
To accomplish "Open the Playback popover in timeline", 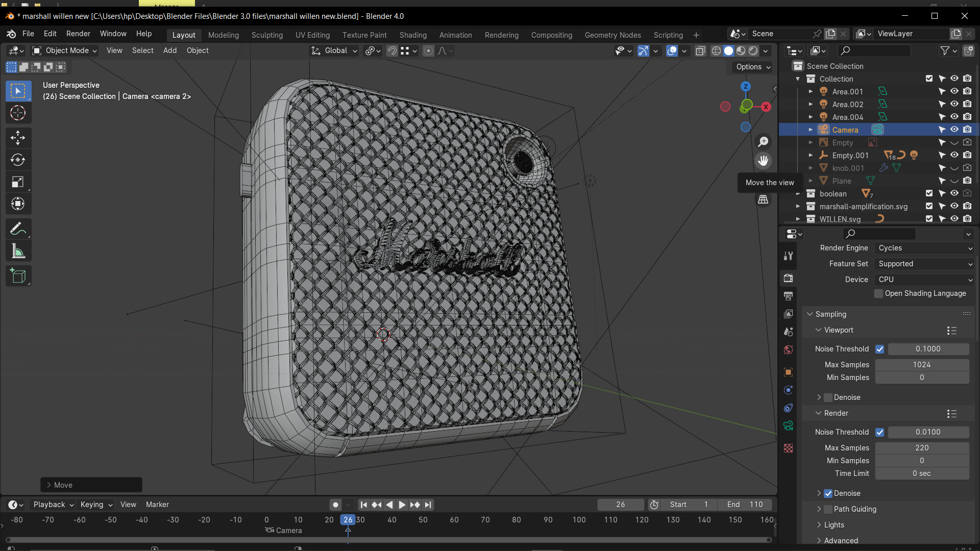I will [53, 505].
